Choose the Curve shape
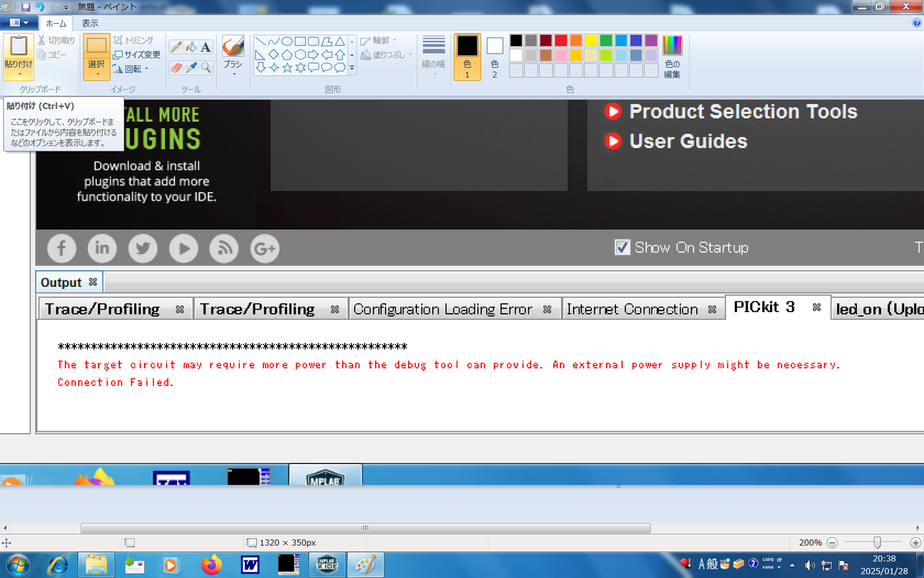Viewport: 924px width, 578px height. point(273,41)
